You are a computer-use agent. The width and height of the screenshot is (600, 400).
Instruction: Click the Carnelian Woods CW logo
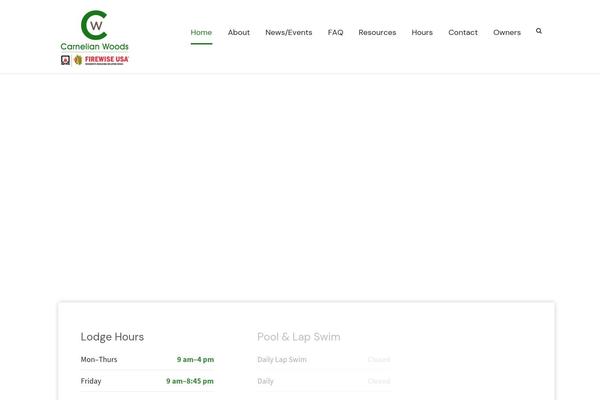(94, 25)
